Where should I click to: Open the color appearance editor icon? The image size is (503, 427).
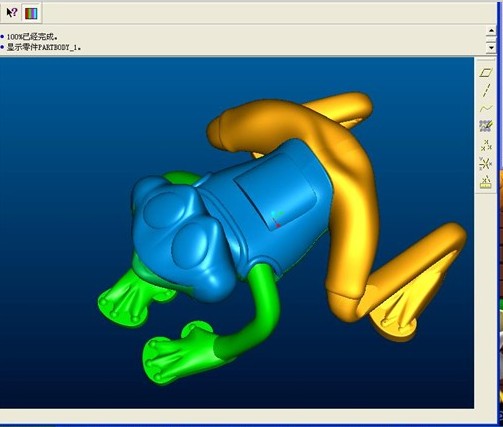click(x=31, y=13)
